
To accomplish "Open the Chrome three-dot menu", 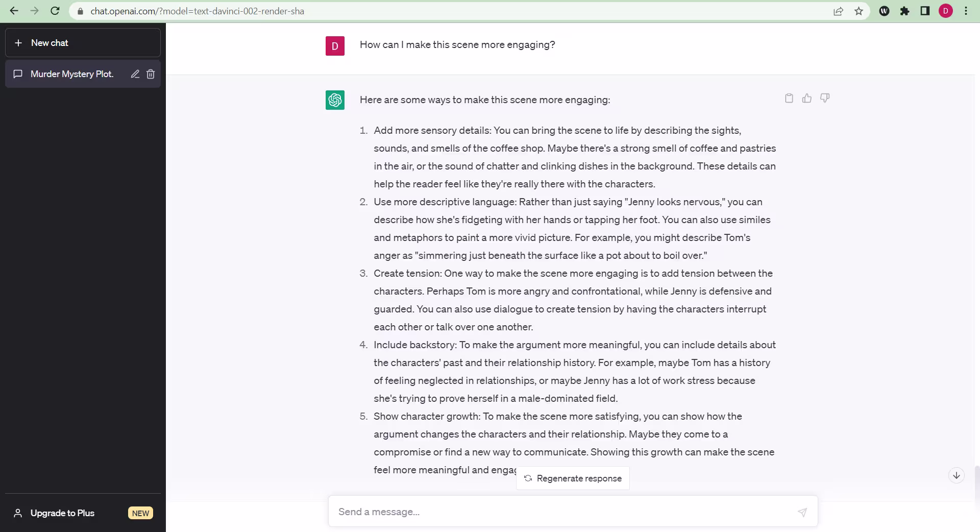I will [x=966, y=11].
